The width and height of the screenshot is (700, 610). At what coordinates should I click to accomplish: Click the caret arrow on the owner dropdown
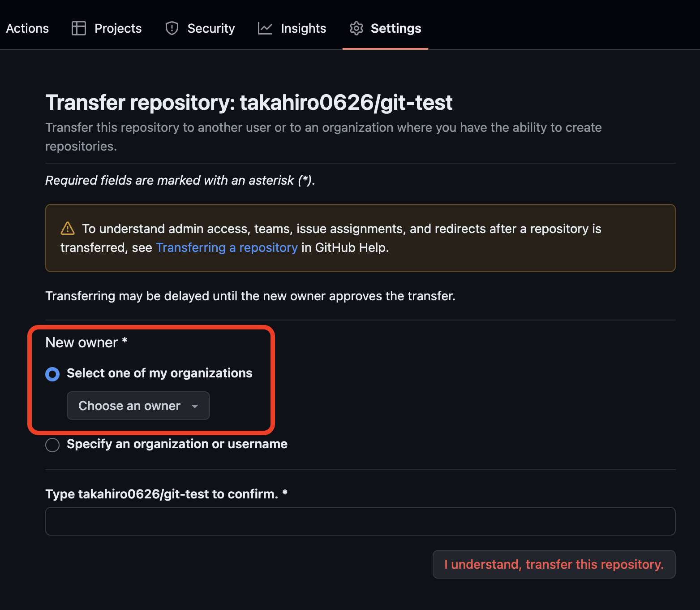[195, 406]
